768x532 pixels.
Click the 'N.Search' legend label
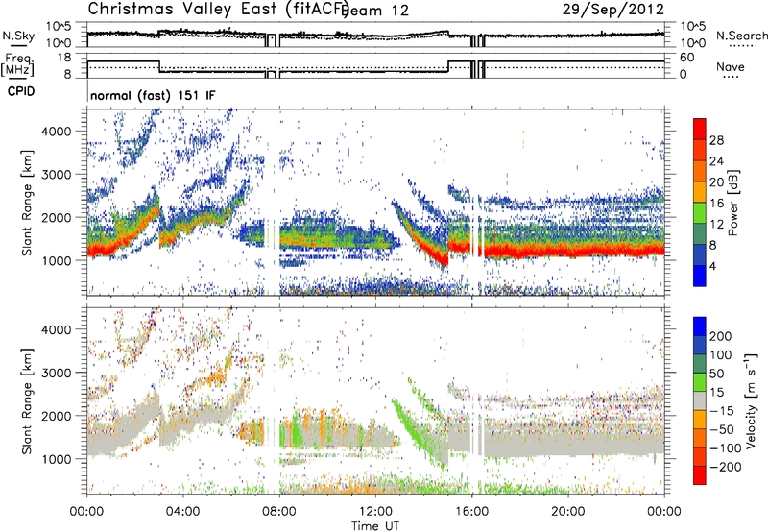click(x=741, y=36)
